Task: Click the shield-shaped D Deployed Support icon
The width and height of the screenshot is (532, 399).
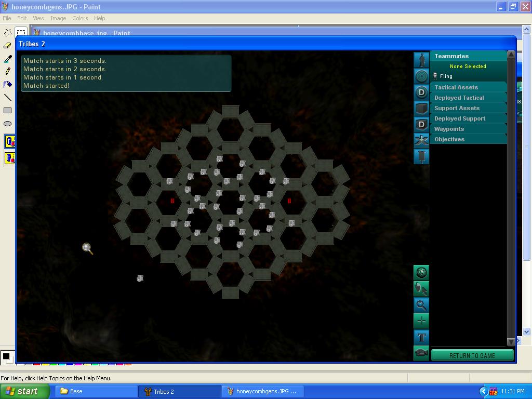Action: (x=421, y=124)
